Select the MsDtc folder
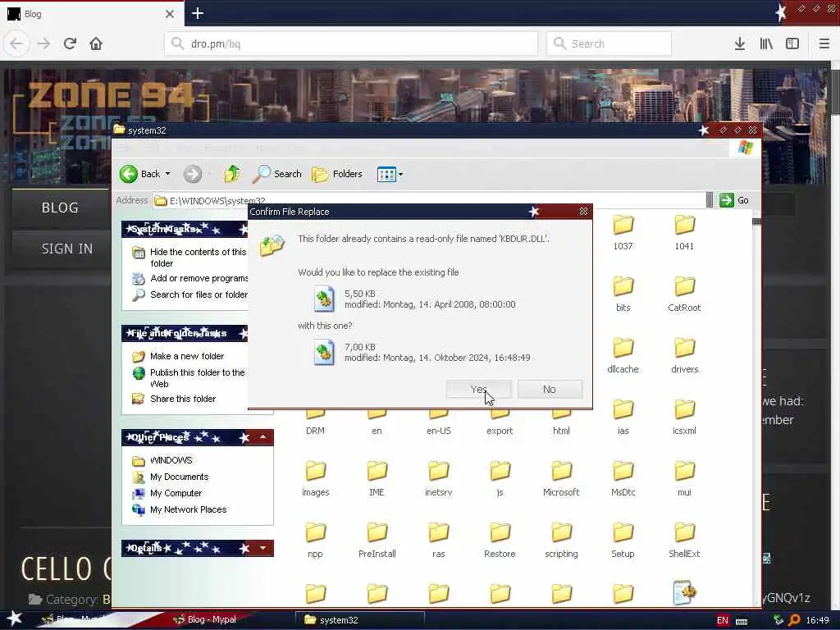 pyautogui.click(x=623, y=479)
